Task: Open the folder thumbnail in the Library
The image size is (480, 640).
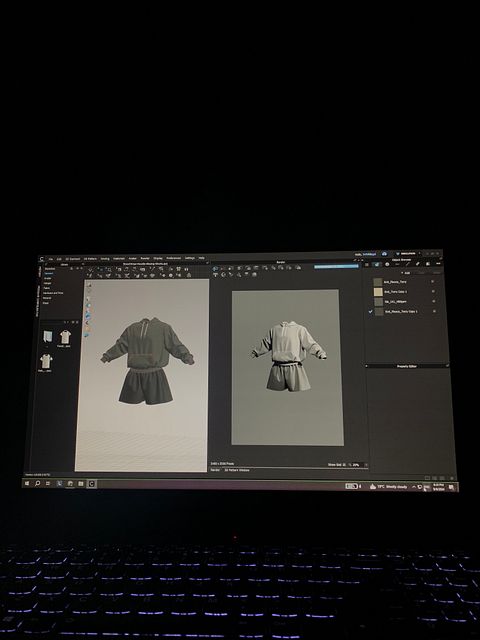Action: 48,337
